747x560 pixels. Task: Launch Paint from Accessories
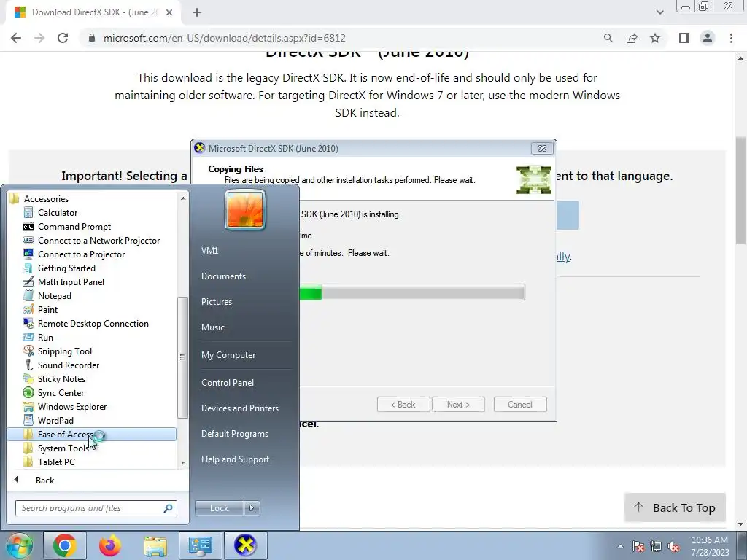point(47,309)
